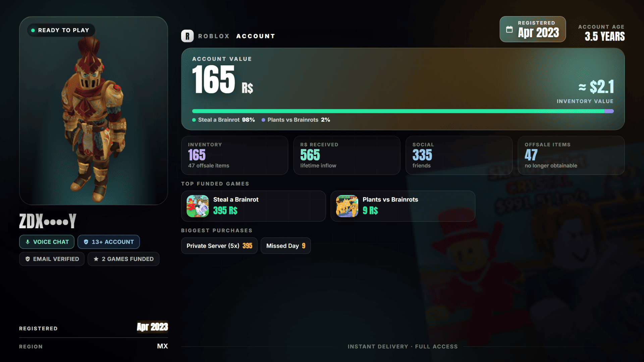Click the MX region value

click(162, 346)
